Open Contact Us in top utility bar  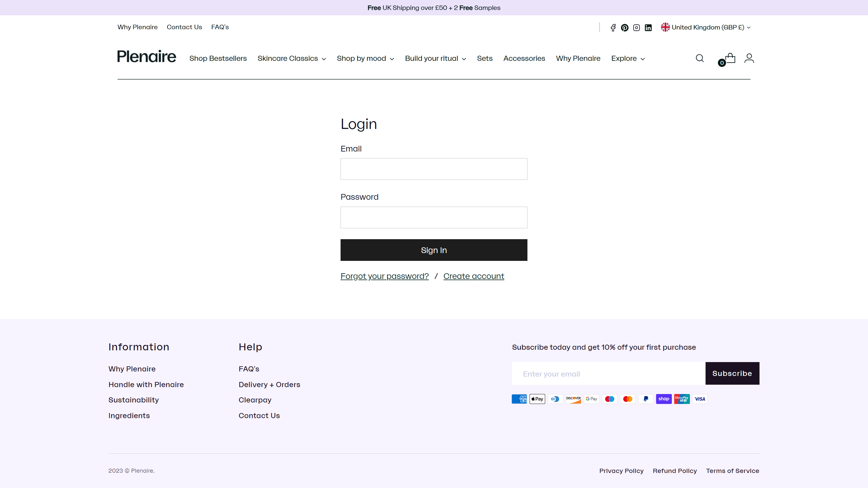(184, 27)
